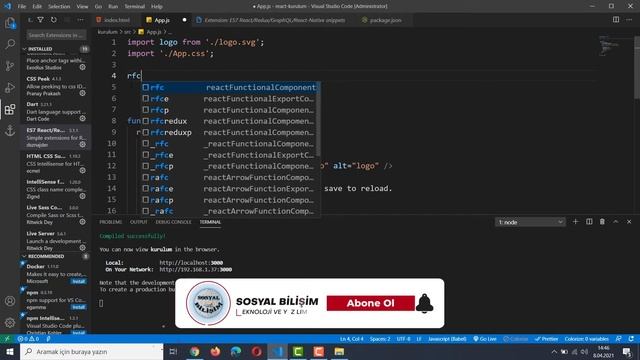Screen dimensions: 640x360
Task: Open the Source Control view
Action: pyautogui.click(x=10, y=66)
